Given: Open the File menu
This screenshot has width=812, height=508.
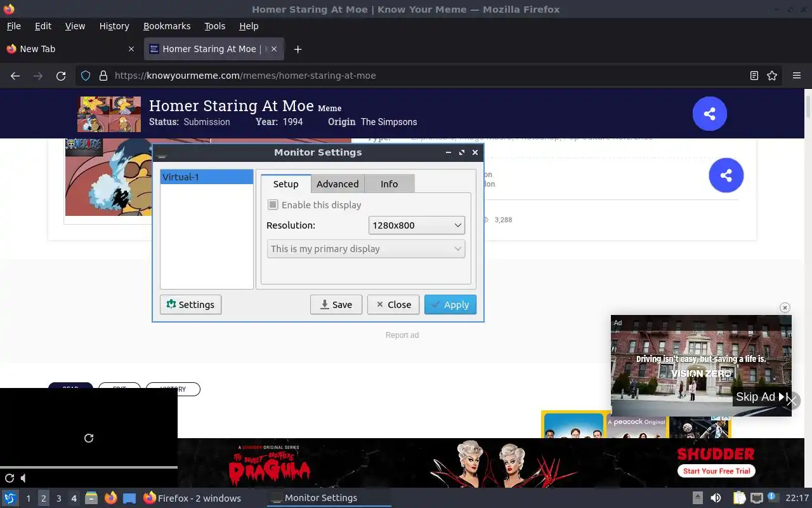Looking at the screenshot, I should point(13,26).
